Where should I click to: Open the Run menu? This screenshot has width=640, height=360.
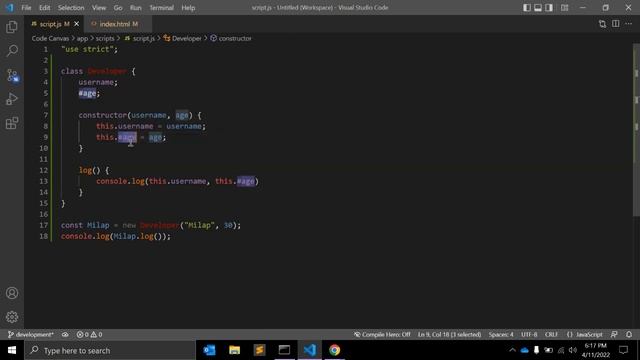(x=136, y=8)
